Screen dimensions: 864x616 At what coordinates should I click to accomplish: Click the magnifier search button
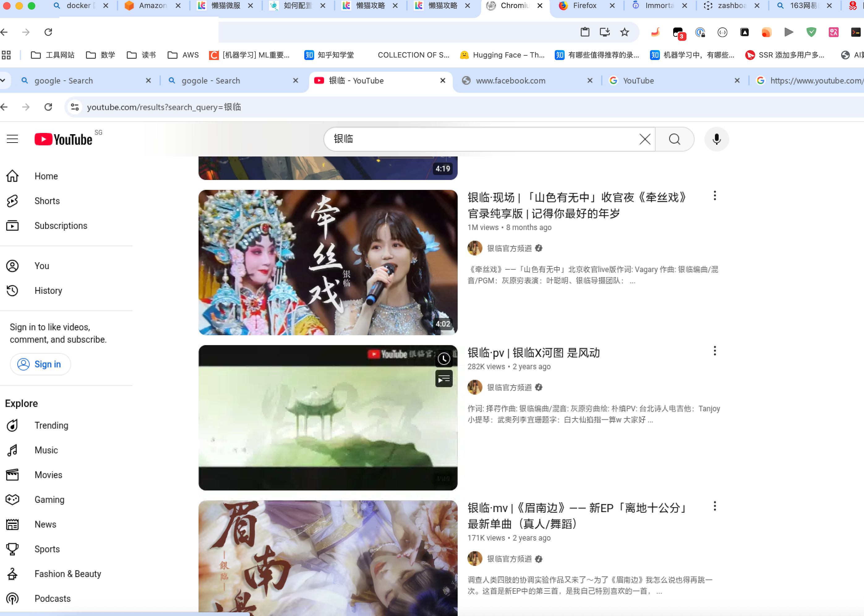674,139
